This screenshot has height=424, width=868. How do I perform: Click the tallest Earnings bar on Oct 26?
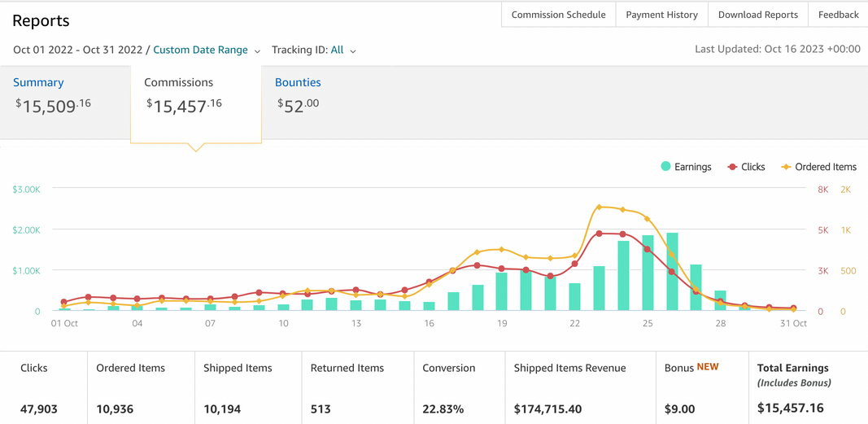(672, 272)
